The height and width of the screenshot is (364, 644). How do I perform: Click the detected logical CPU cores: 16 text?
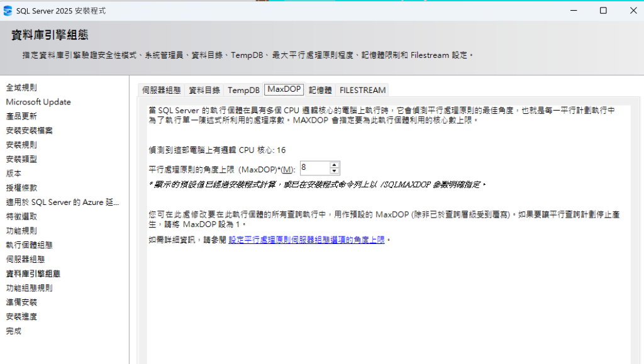217,150
